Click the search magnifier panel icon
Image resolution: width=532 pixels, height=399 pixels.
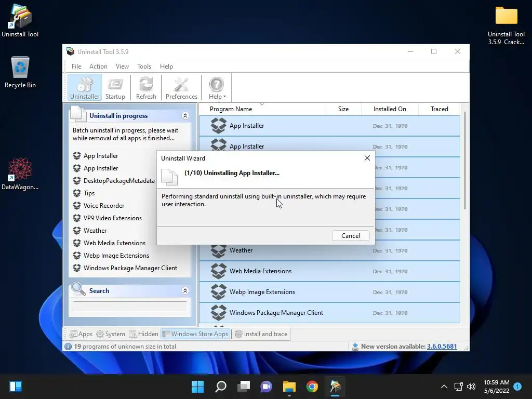(78, 289)
